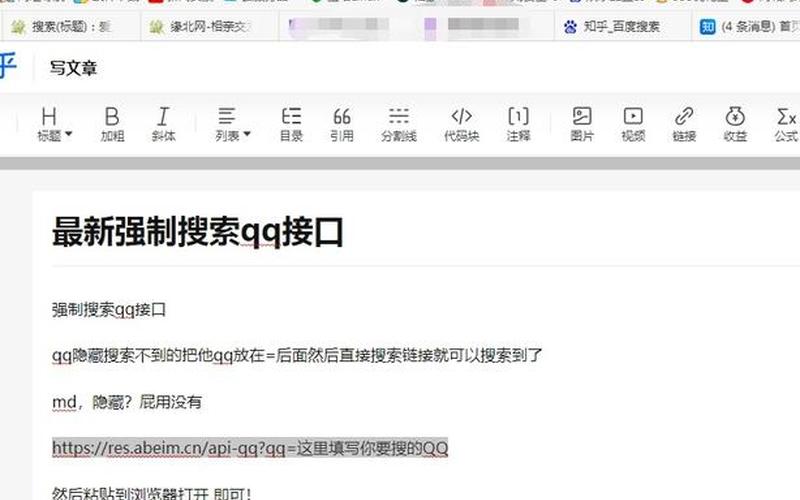Expand the 列表 list dropdown
This screenshot has height=500, width=800.
232,124
